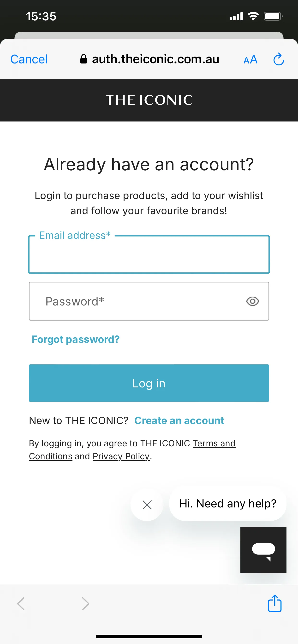Open the chat bubble help widget

[x=263, y=550]
